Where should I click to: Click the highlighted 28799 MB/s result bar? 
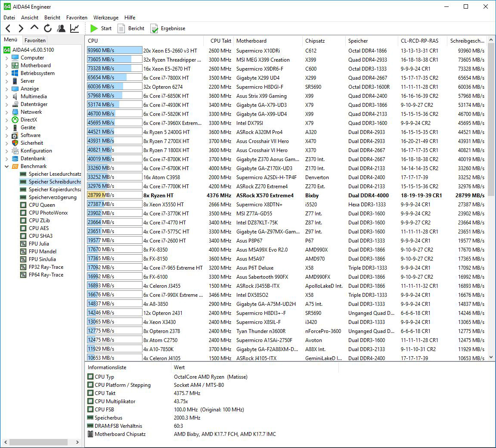click(115, 195)
